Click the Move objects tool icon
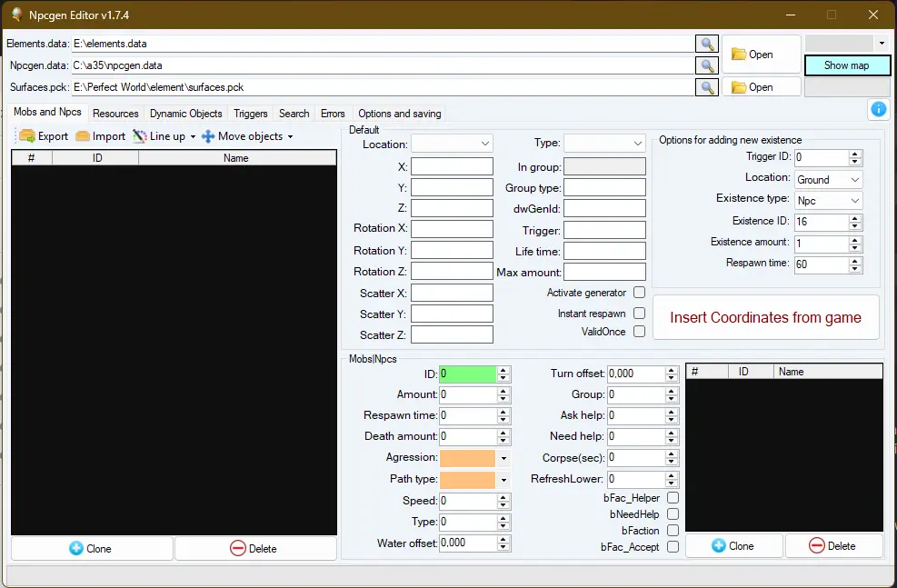The width and height of the screenshot is (897, 588). 208,136
